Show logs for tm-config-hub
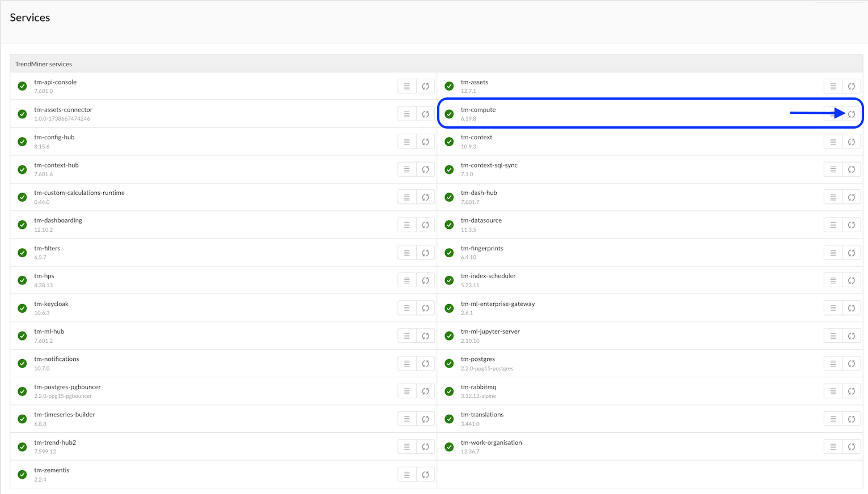The width and height of the screenshot is (868, 494). (407, 142)
